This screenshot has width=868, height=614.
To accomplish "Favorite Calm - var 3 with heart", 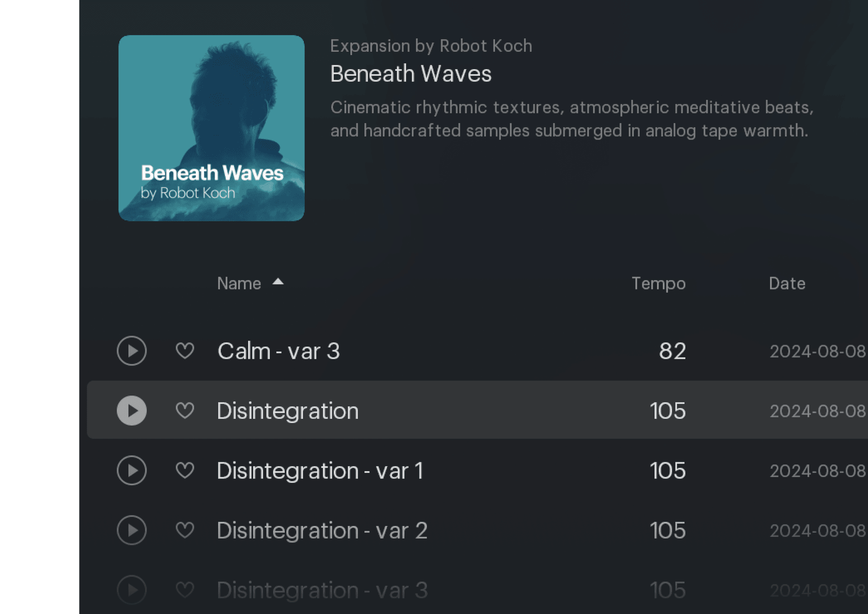I will [184, 351].
